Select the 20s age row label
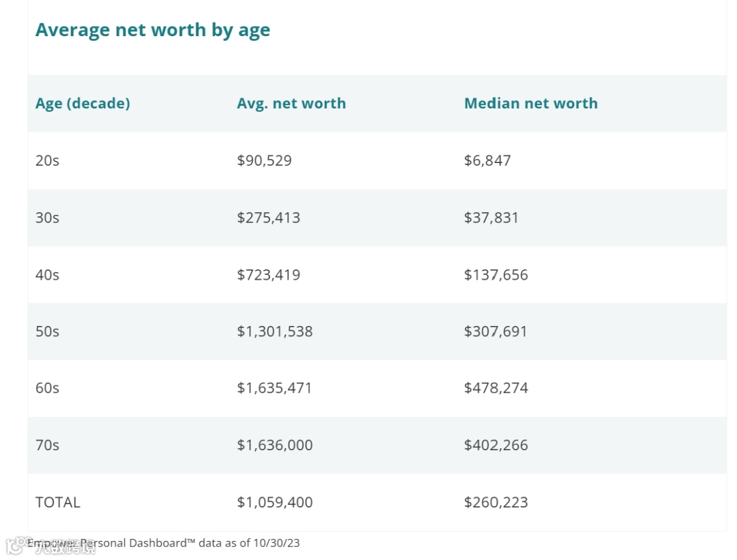The width and height of the screenshot is (737, 560). coord(48,161)
